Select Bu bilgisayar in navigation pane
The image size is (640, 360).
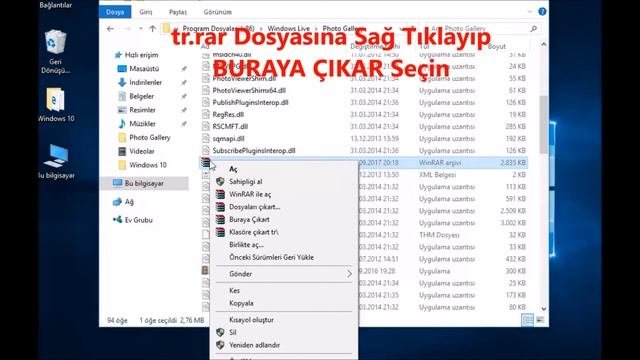click(144, 184)
